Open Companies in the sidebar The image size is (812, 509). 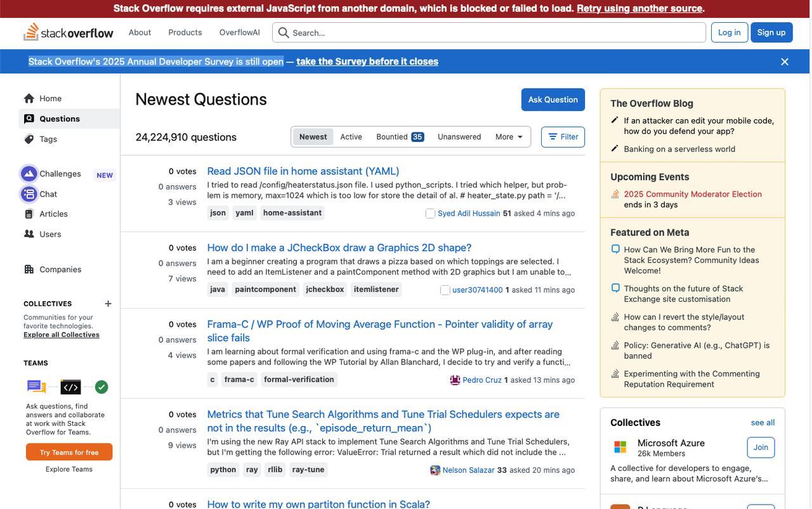(69, 269)
